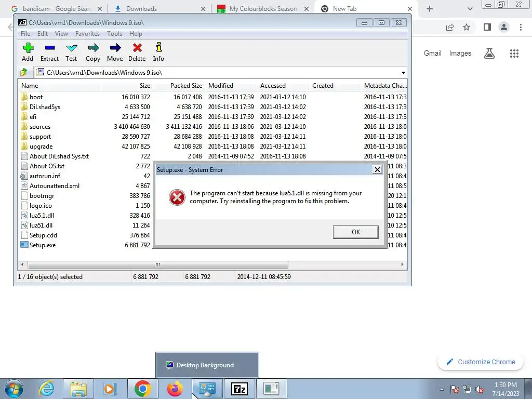This screenshot has height=399, width=532.
Task: Click the horizontal scrollbar thumb in 7-Zip
Action: (x=158, y=264)
